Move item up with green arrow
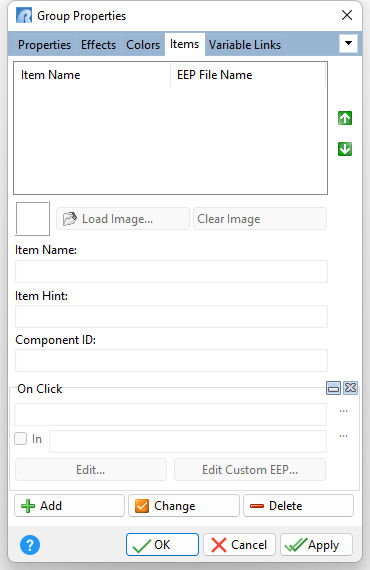The width and height of the screenshot is (370, 570). coord(345,118)
